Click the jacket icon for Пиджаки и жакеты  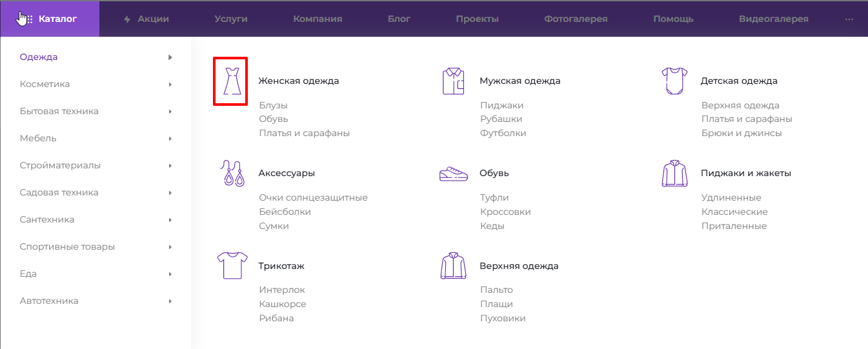click(x=674, y=174)
